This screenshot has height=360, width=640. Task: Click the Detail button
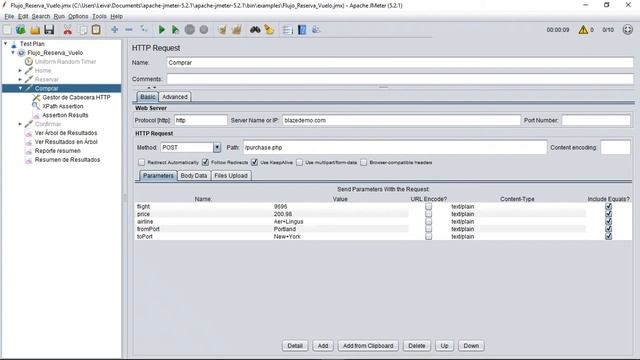coord(295,346)
